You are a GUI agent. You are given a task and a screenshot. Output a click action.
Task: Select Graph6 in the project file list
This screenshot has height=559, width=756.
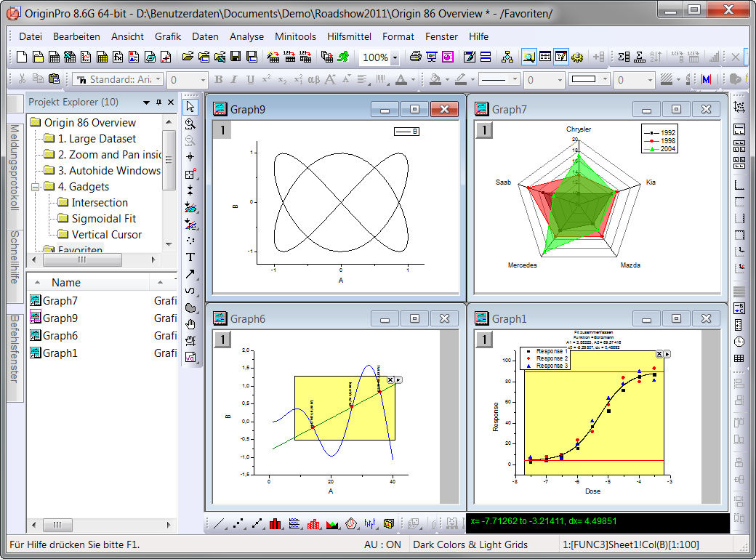[60, 336]
